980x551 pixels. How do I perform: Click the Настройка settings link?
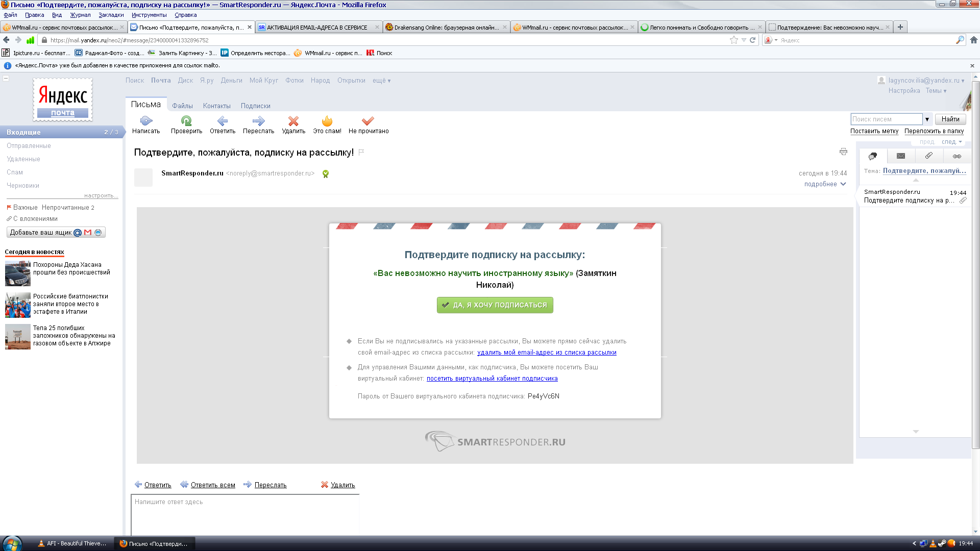(904, 91)
